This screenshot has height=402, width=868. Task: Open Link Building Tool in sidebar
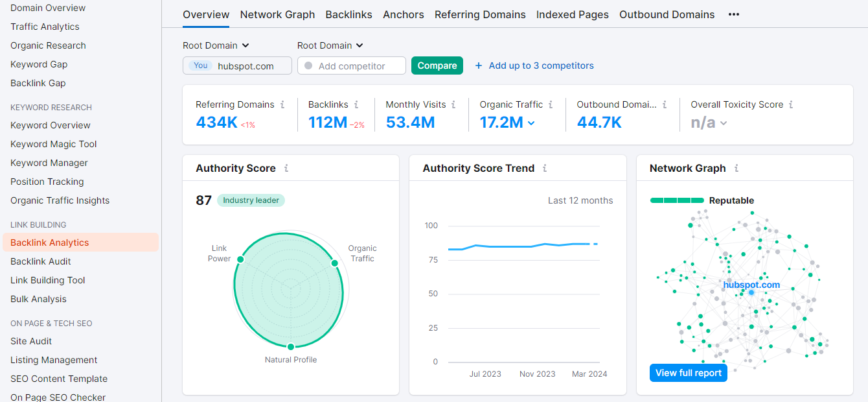48,280
